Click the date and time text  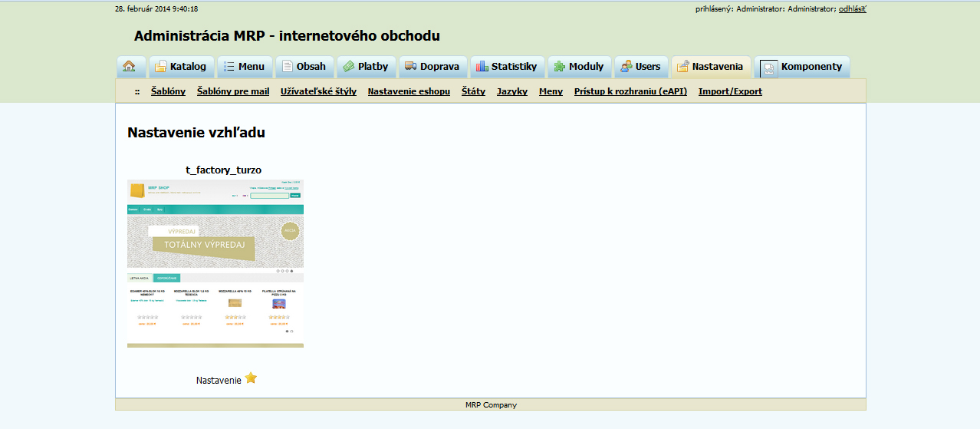[156, 9]
